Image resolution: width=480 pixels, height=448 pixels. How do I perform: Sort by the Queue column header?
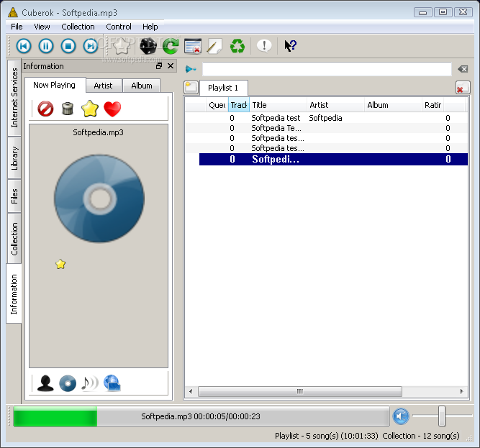click(217, 105)
